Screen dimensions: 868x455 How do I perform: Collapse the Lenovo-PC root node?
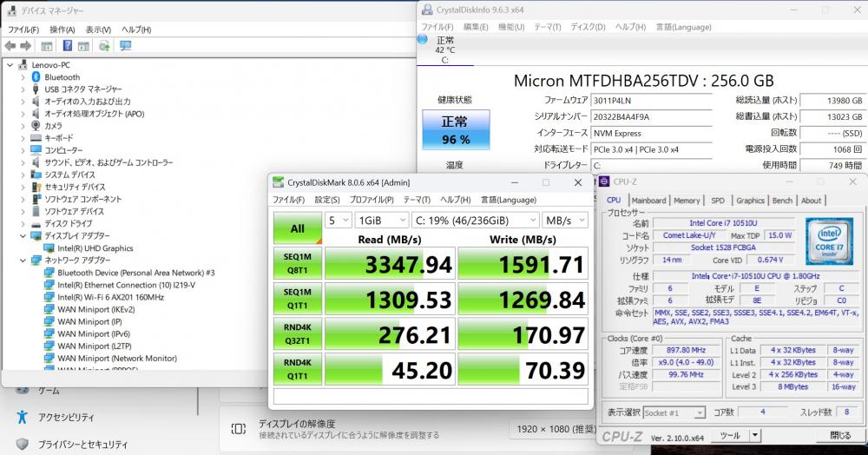[x=10, y=65]
